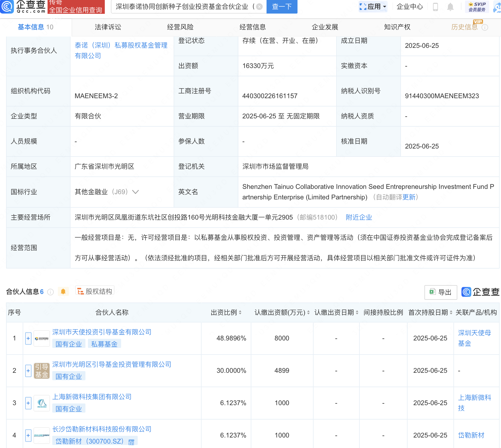The image size is (501, 448).
Task: Click the 引导基金 logo thumbnail
Action: click(x=42, y=371)
